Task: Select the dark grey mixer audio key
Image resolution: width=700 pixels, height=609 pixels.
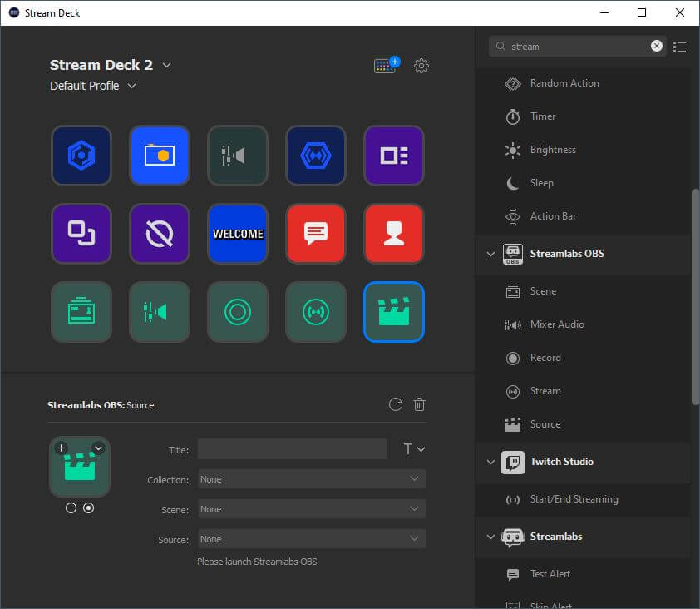Action: (238, 156)
